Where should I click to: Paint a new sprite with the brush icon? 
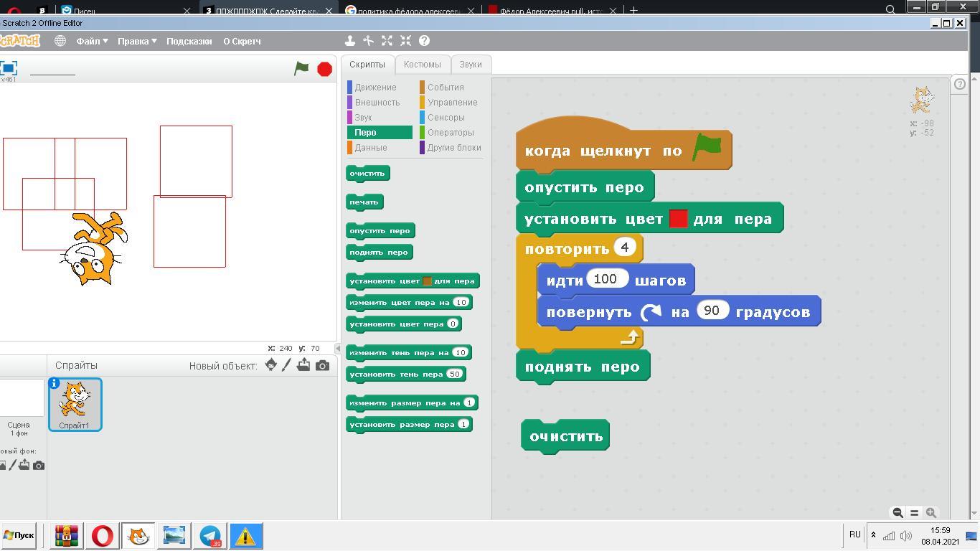point(286,364)
